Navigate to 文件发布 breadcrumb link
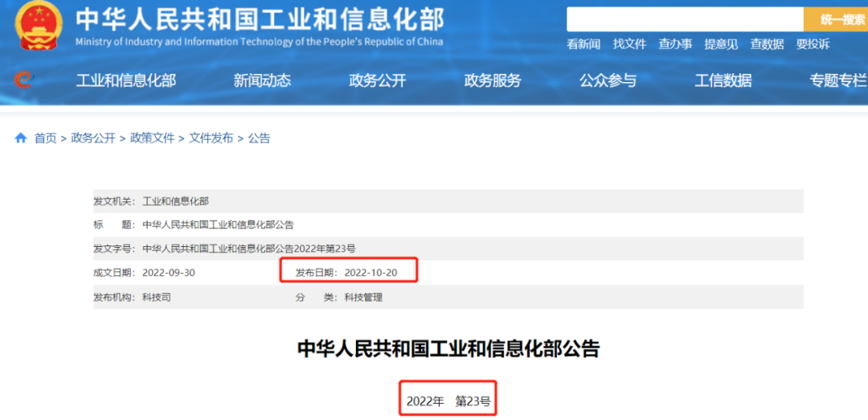Screen dimensions: 868x420 pos(211,138)
